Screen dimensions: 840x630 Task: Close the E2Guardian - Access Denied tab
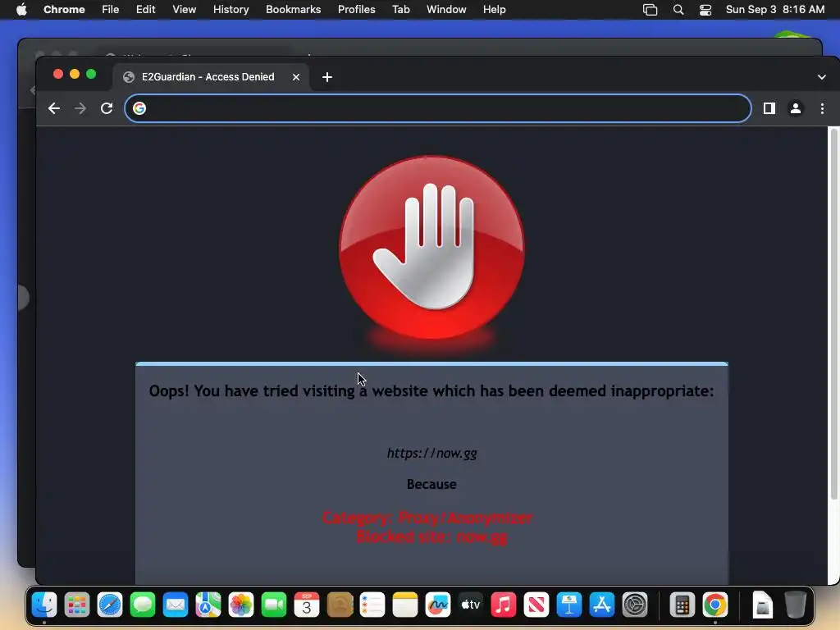[295, 77]
